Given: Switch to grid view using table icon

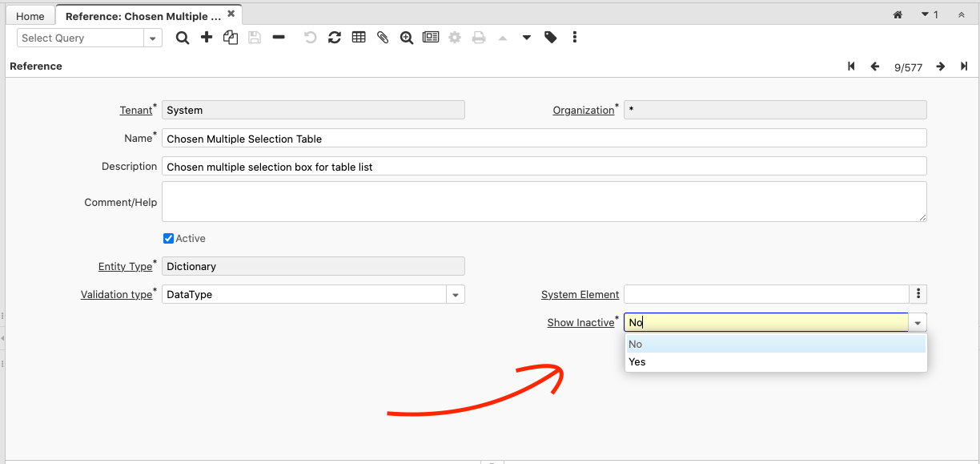Looking at the screenshot, I should coord(359,38).
